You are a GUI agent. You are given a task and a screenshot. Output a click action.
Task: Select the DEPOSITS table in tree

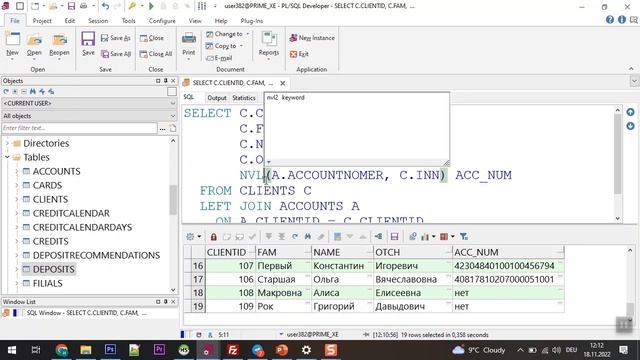pos(53,269)
